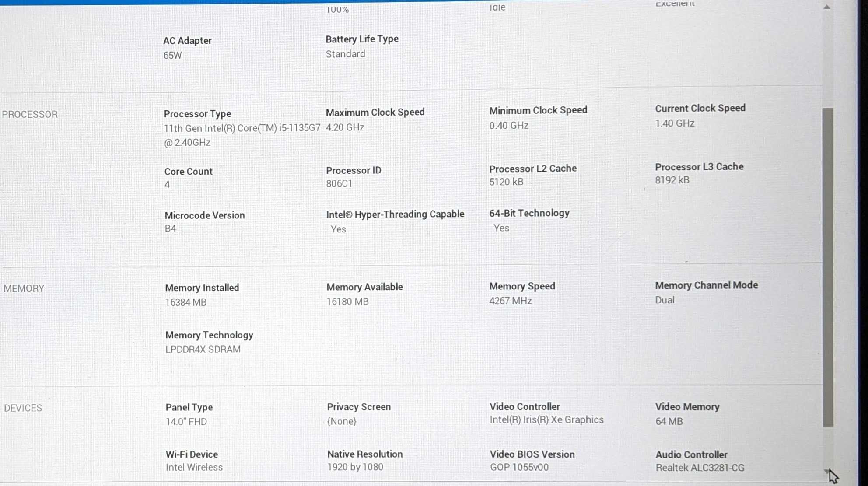Click the scrollbar down arrow
The width and height of the screenshot is (868, 486).
tap(827, 472)
